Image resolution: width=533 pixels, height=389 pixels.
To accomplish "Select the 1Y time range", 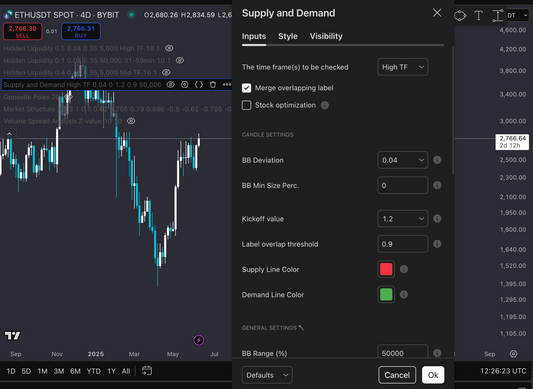I will click(x=111, y=371).
